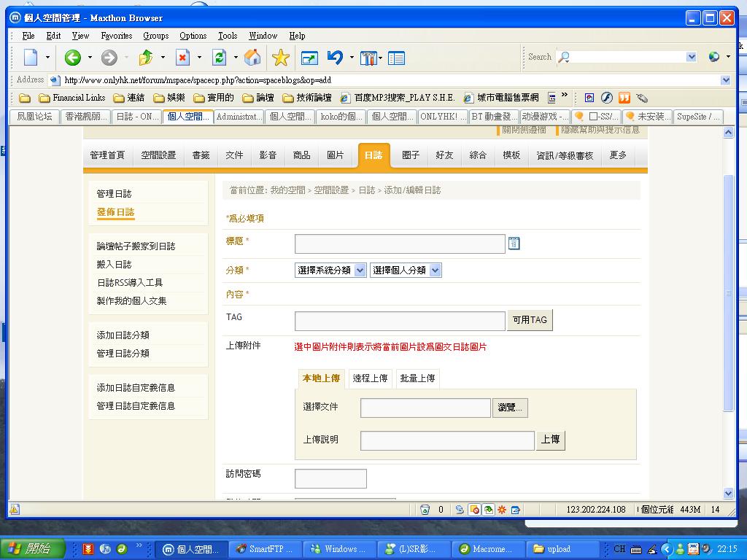
Task: Open calendar icon beside title field
Action: tap(514, 244)
